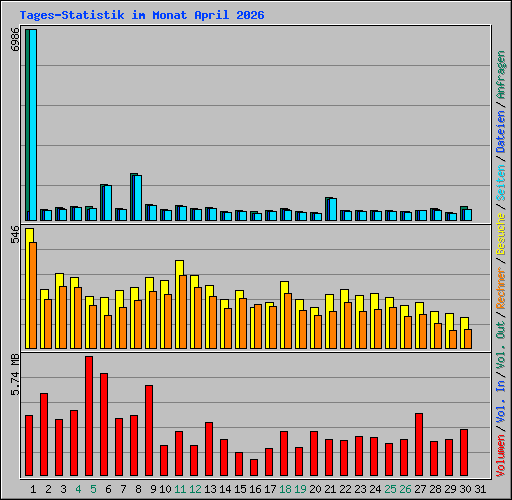Click the red volume bar for day 2
This screenshot has height=500, width=512.
pyautogui.click(x=44, y=434)
